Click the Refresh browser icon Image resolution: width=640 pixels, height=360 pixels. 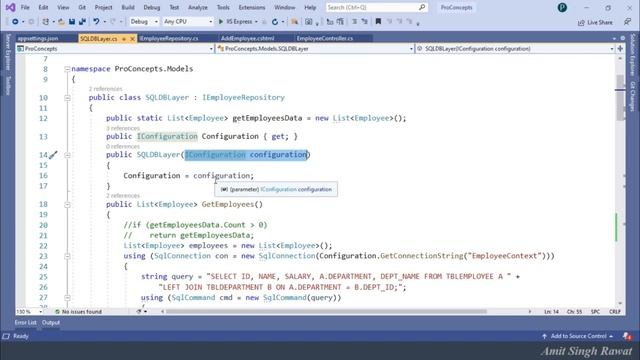coord(275,22)
